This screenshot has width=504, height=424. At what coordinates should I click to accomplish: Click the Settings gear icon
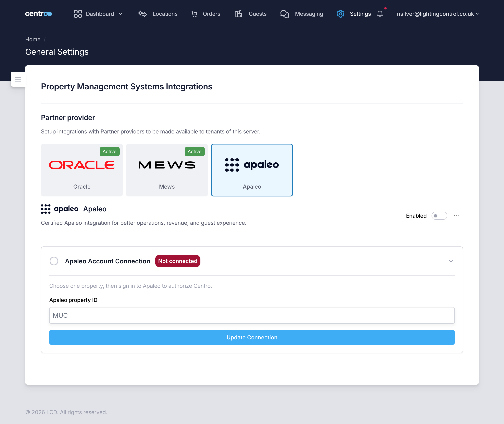[341, 14]
